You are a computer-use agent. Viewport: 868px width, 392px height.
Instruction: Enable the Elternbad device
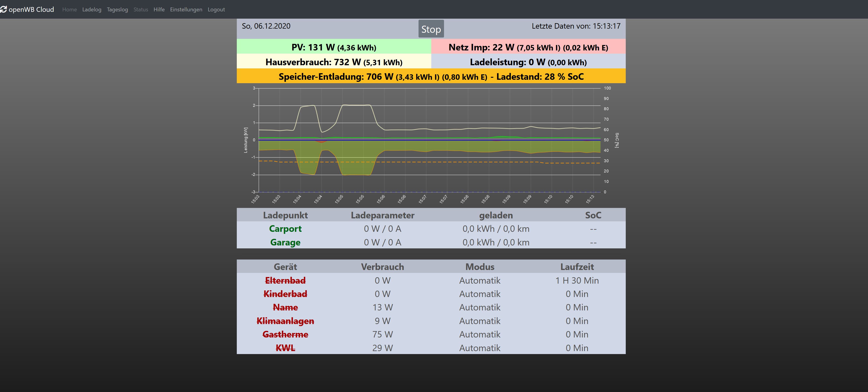[x=285, y=280]
